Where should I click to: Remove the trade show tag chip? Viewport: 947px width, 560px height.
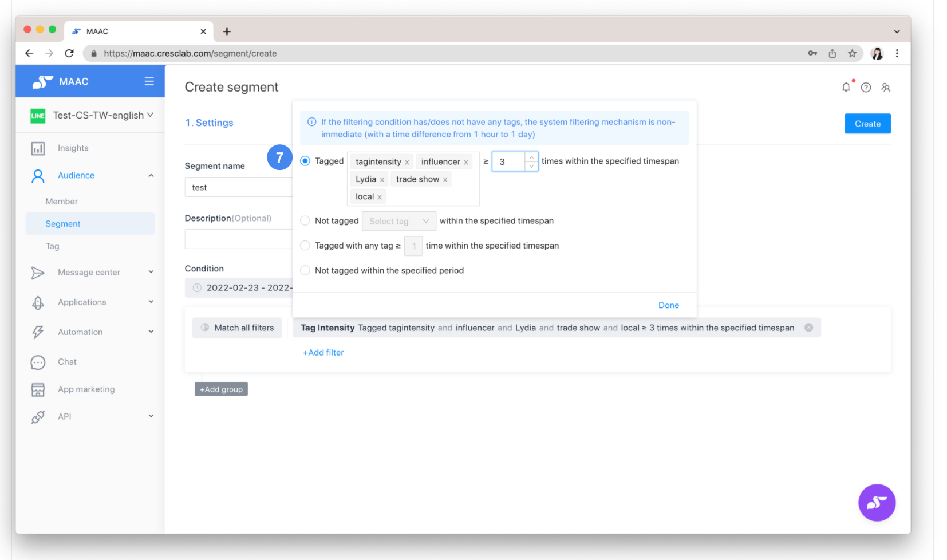[445, 180]
